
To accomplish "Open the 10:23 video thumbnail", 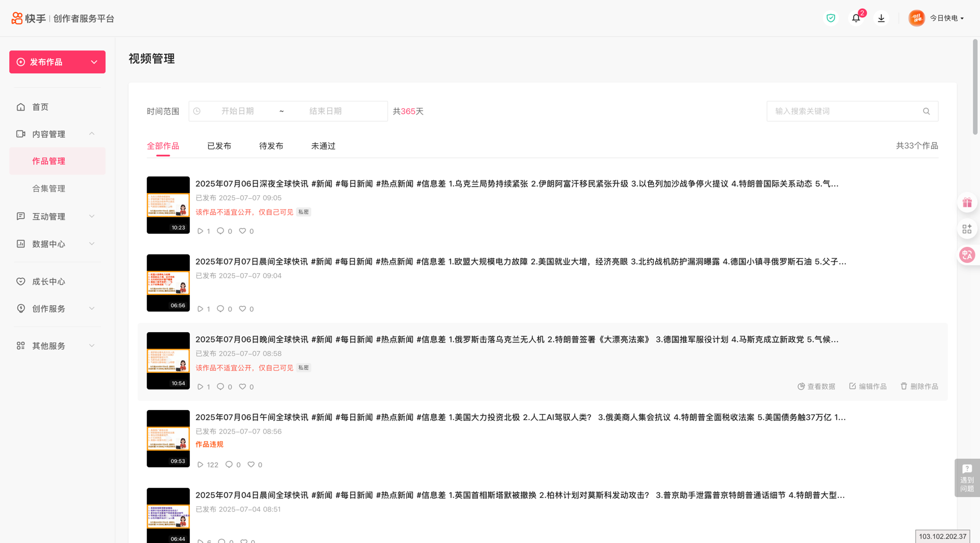I will [x=168, y=205].
